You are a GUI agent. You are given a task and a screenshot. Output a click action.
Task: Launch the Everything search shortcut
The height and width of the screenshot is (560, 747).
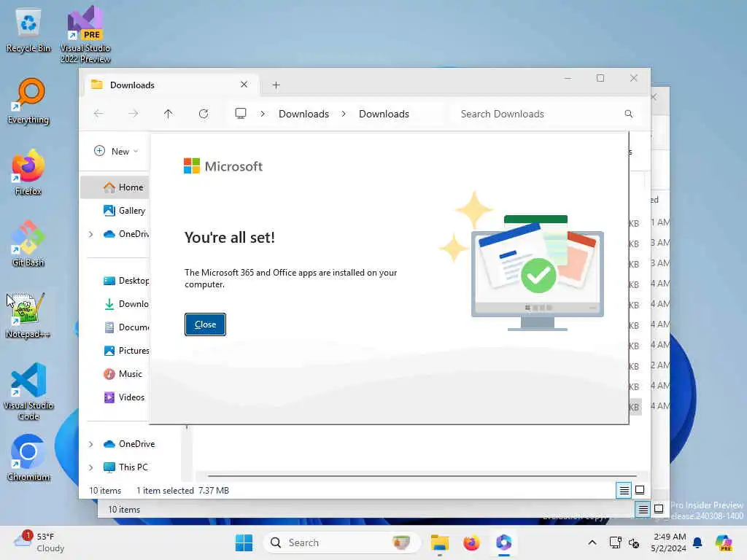(28, 101)
